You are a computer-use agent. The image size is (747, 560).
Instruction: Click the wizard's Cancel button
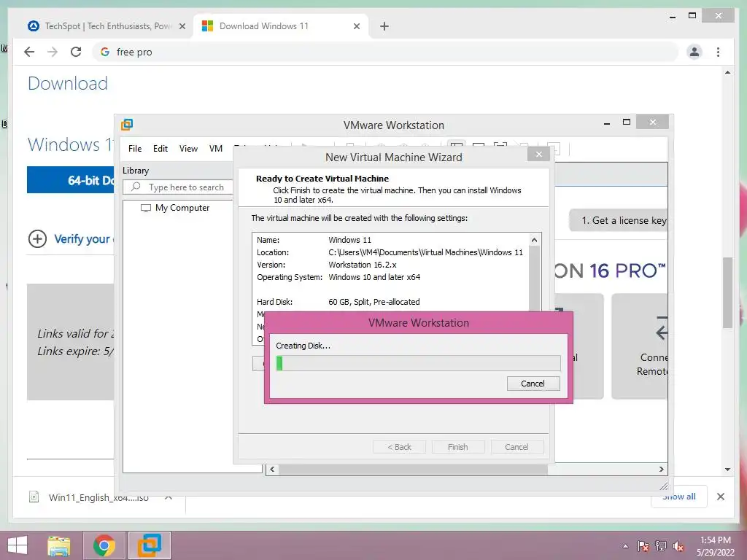point(516,447)
